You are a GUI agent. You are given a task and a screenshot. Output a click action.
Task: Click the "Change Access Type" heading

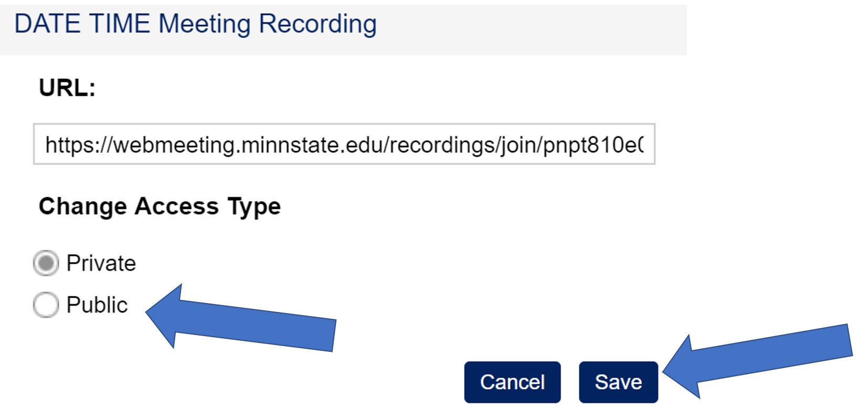tap(160, 206)
